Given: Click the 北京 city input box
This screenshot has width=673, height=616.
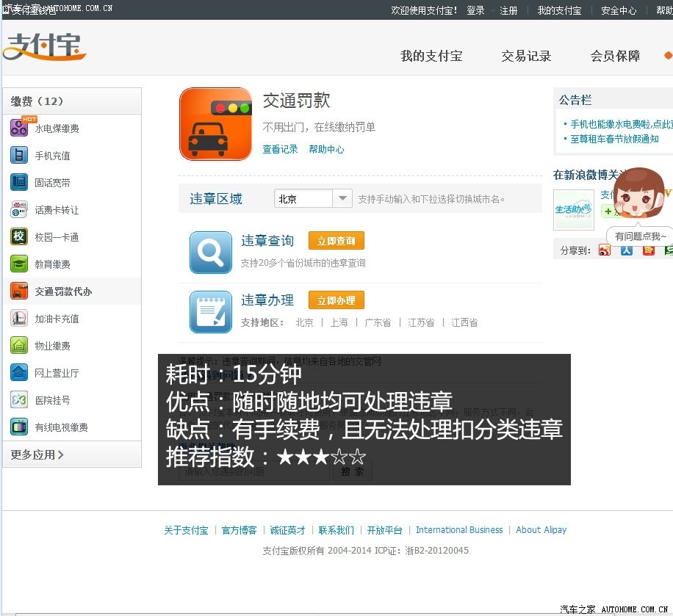Looking at the screenshot, I should coord(303,199).
